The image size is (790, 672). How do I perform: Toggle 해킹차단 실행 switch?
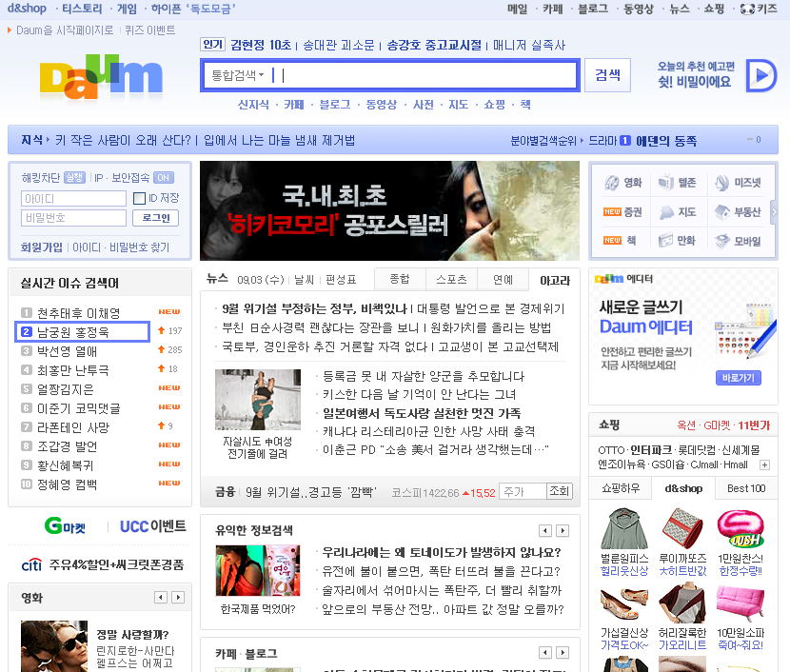click(x=74, y=177)
